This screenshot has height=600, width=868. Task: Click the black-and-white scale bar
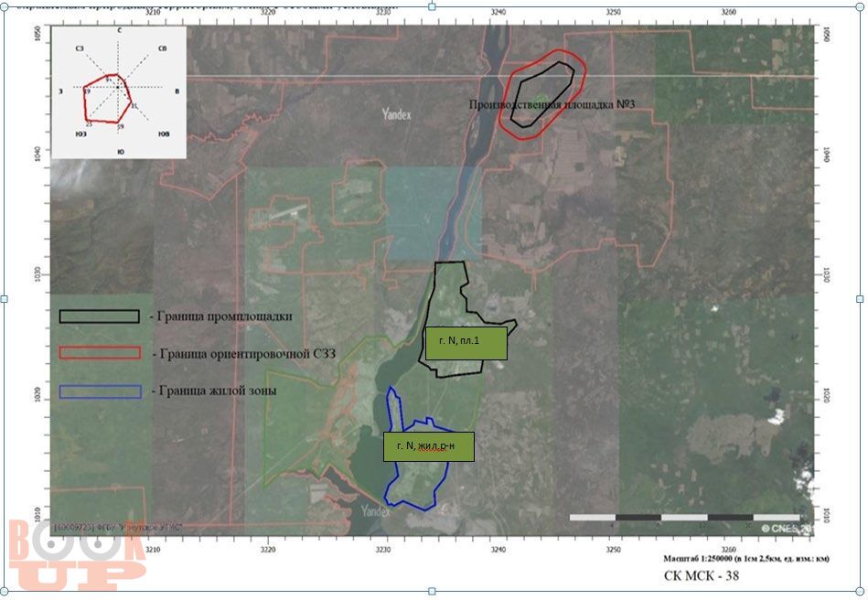click(x=684, y=518)
